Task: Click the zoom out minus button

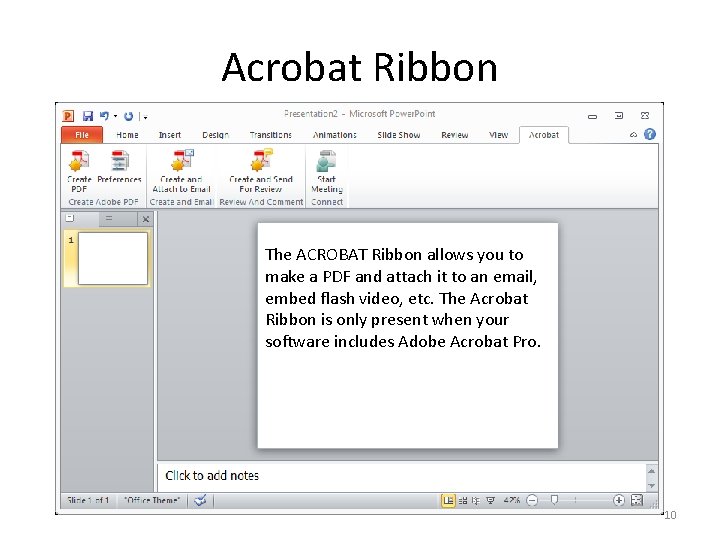Action: point(532,500)
